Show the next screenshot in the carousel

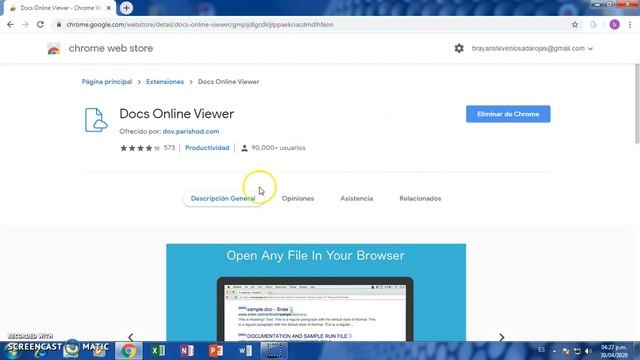(x=502, y=337)
